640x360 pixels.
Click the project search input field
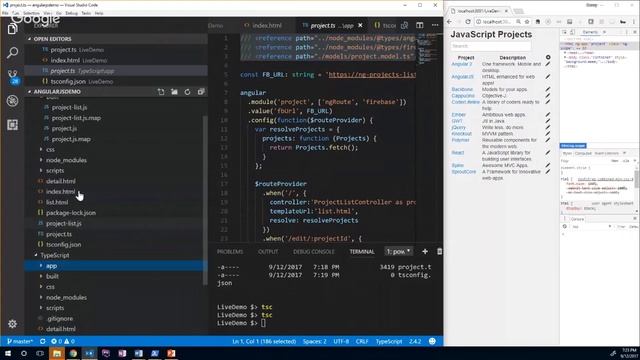[x=491, y=46]
